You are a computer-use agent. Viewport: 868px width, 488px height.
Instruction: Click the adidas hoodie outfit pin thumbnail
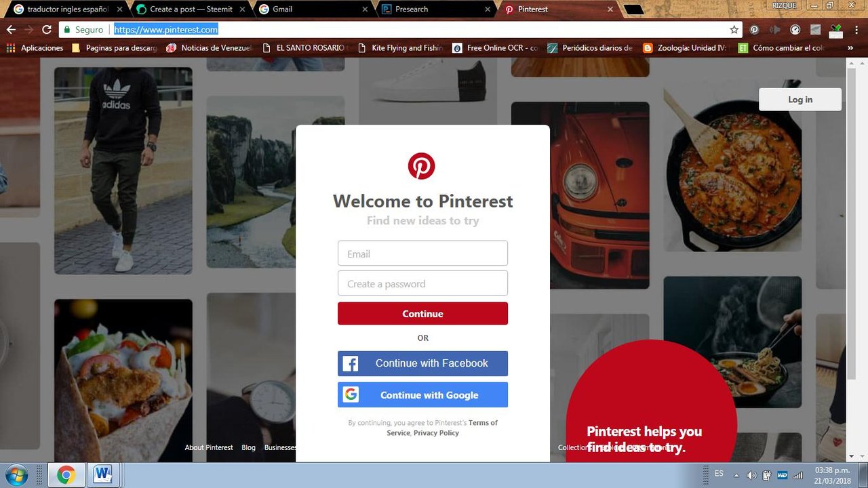click(x=123, y=170)
